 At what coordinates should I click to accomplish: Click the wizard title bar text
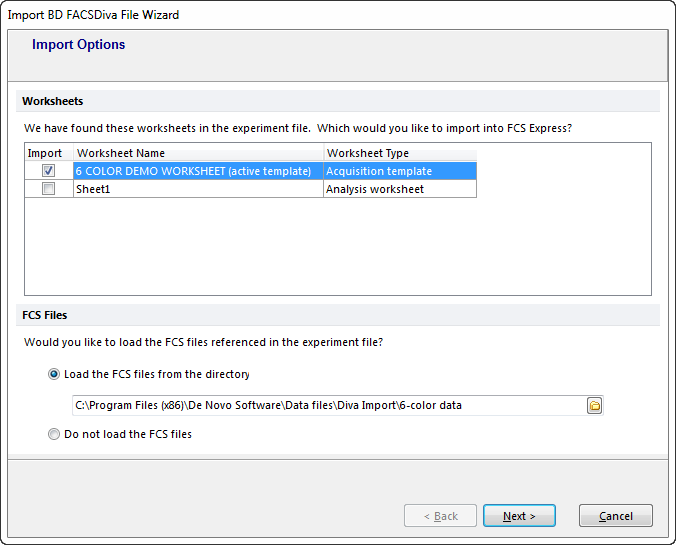coord(94,15)
